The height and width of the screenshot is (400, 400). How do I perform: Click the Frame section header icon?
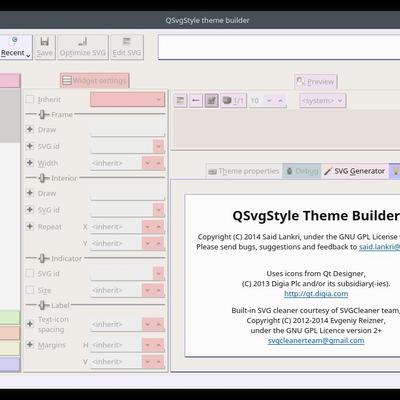coord(43,115)
